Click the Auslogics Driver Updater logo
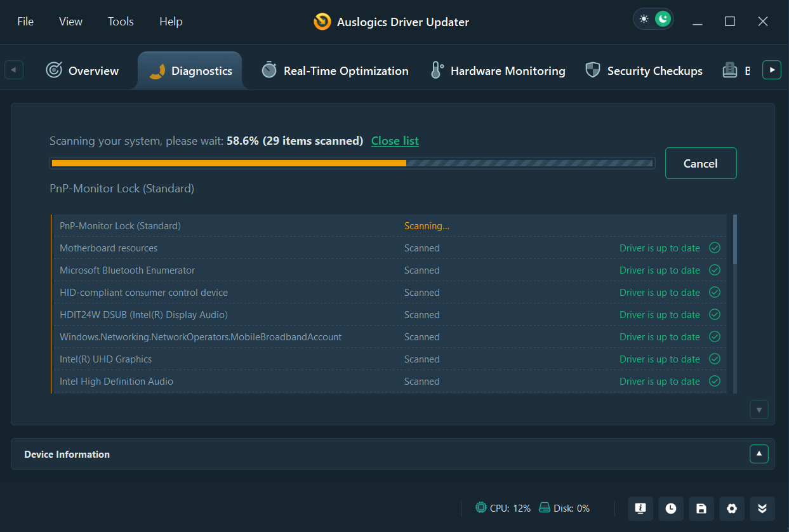Screen dimensions: 789x532 click(322, 22)
